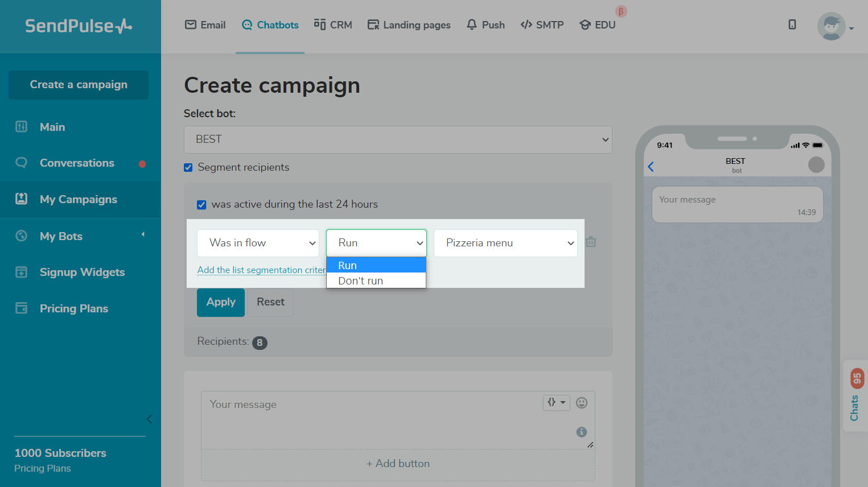This screenshot has height=487, width=868.
Task: Go to Landing pages tab
Action: [409, 25]
